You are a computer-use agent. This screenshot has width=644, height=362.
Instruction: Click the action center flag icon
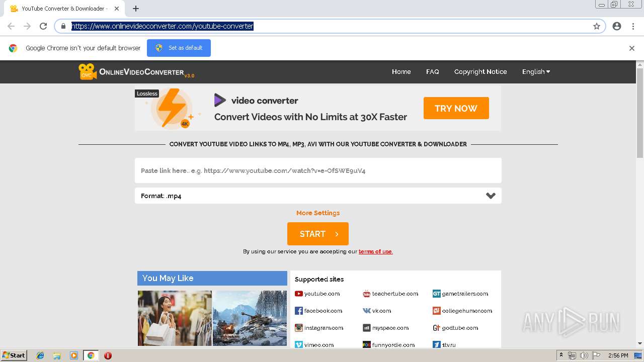click(596, 355)
